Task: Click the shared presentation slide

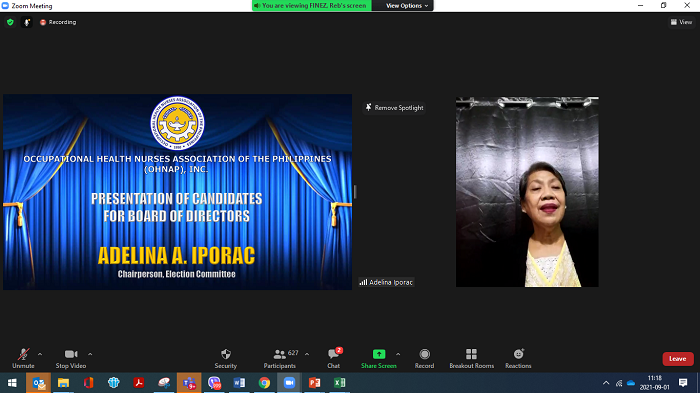Action: [177, 192]
